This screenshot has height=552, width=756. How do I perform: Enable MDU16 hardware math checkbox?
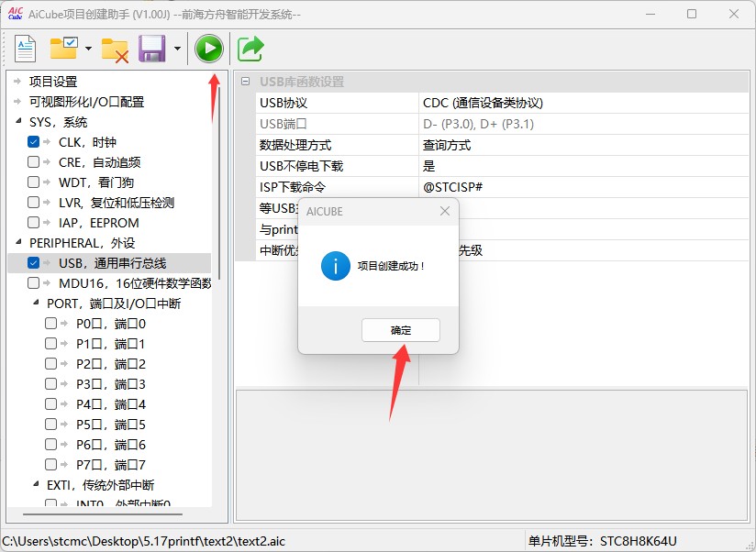tap(33, 282)
